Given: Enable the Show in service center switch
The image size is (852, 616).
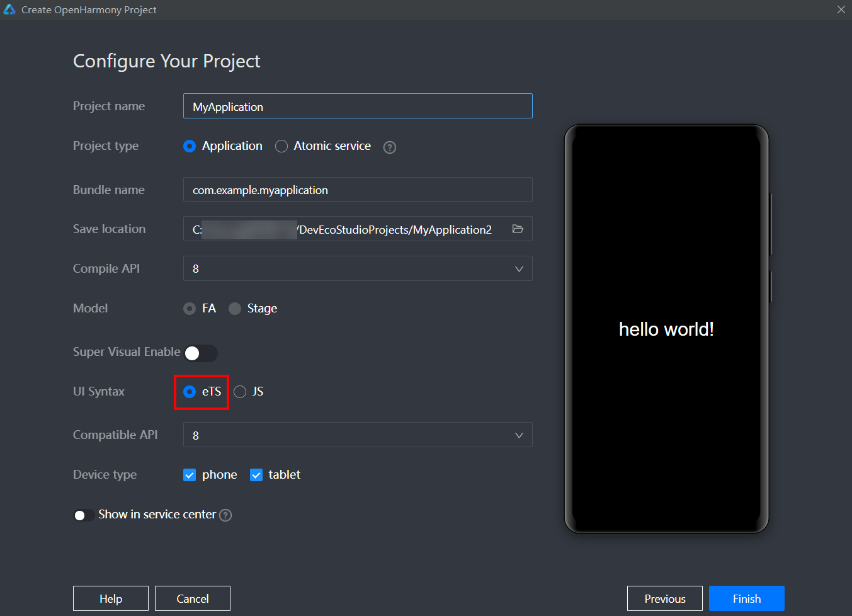Looking at the screenshot, I should pos(84,515).
